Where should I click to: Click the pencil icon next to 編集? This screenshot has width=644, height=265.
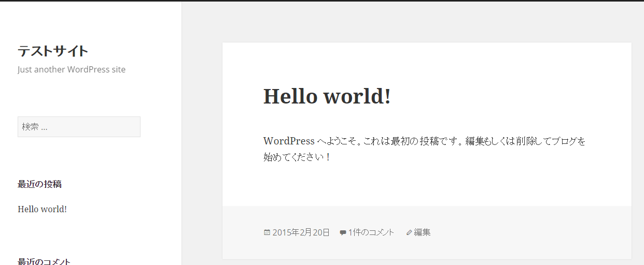tap(409, 233)
